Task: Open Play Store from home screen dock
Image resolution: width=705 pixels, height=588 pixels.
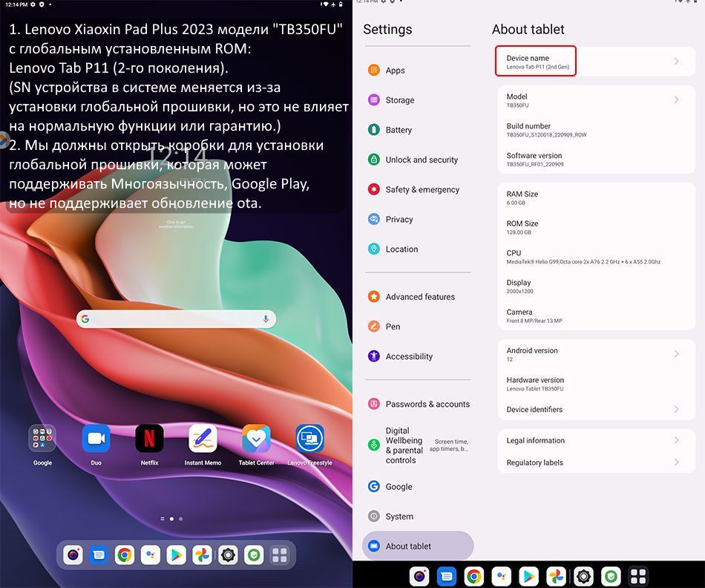Action: click(177, 555)
